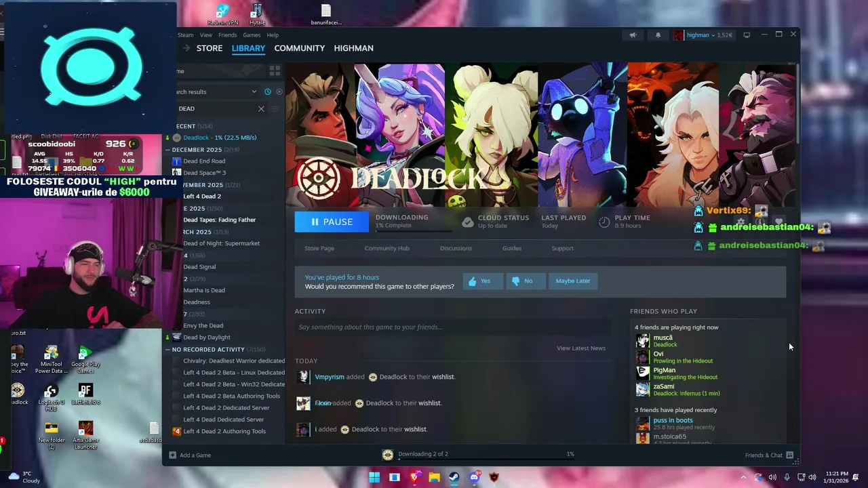Click Add a Game plus icon
Viewport: 868px width, 488px height.
[x=172, y=455]
